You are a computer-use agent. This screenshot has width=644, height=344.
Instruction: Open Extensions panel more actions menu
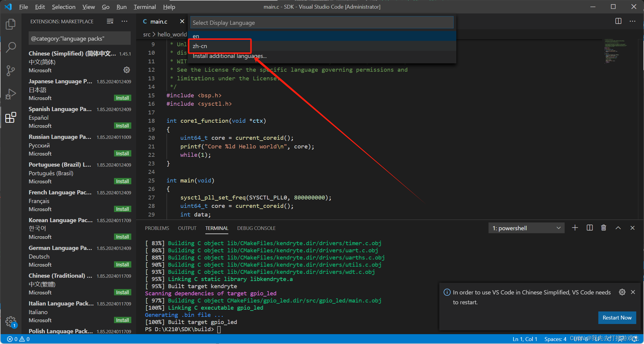124,21
